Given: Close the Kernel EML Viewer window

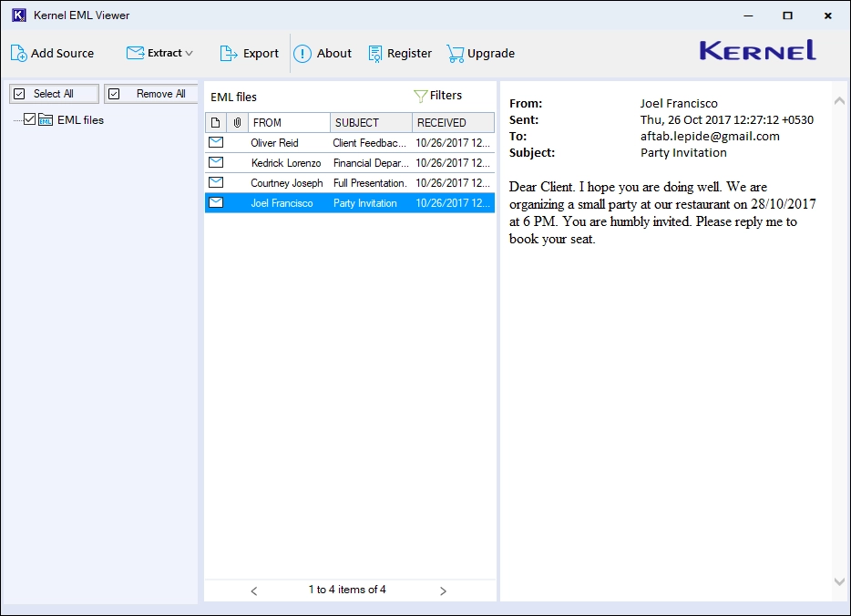Looking at the screenshot, I should click(827, 15).
